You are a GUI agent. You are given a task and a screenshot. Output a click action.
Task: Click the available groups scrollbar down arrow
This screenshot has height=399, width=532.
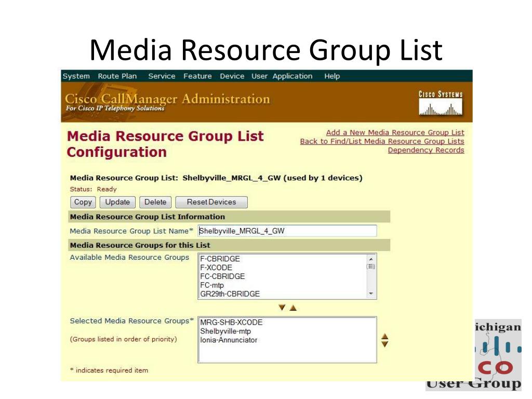tap(371, 294)
